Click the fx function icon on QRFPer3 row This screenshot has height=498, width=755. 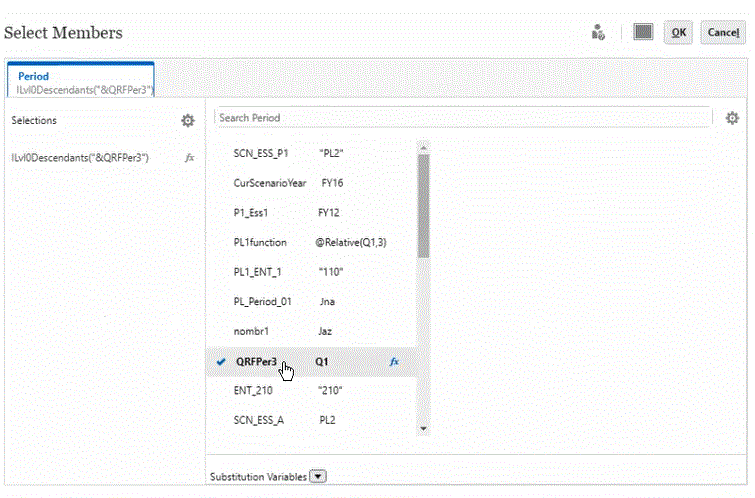pos(394,361)
